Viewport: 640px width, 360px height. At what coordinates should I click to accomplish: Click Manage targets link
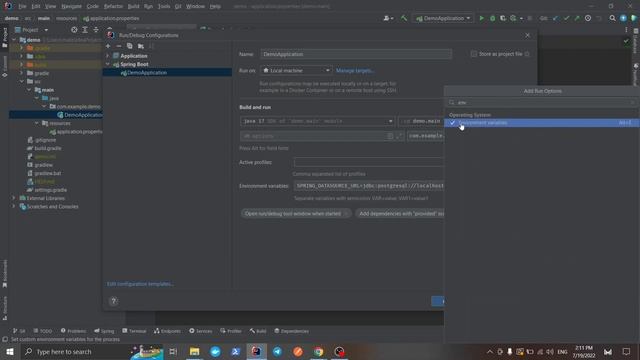point(355,71)
